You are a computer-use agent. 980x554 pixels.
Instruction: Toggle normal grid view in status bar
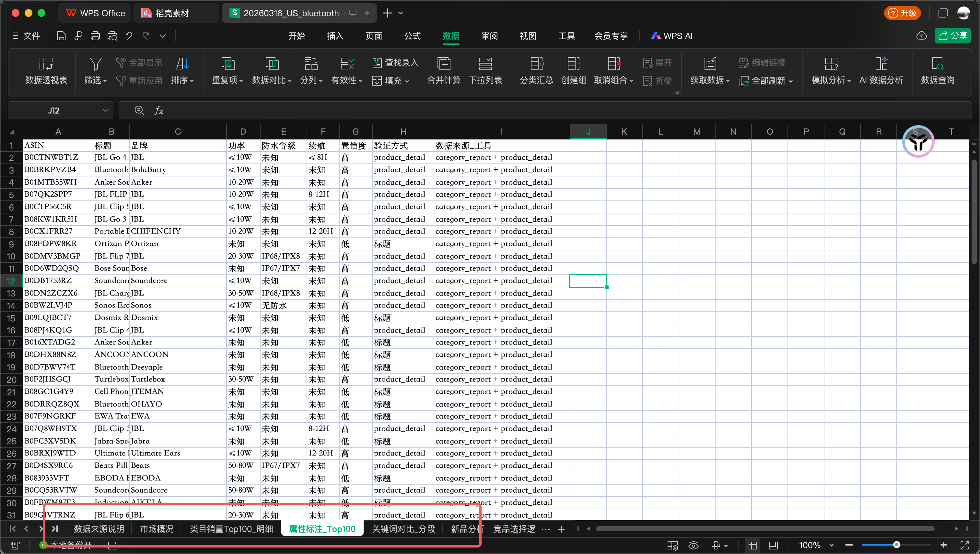(x=752, y=545)
